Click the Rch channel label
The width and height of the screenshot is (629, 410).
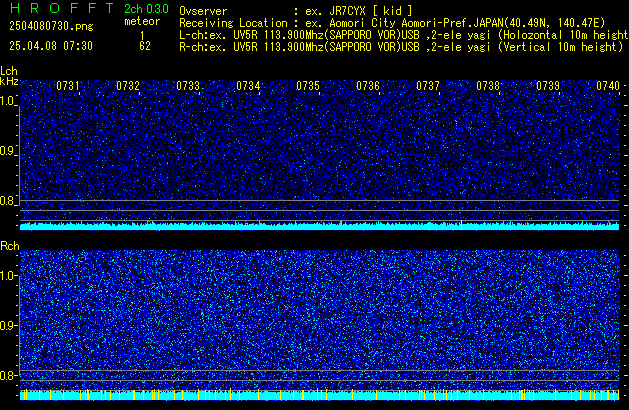(x=10, y=246)
